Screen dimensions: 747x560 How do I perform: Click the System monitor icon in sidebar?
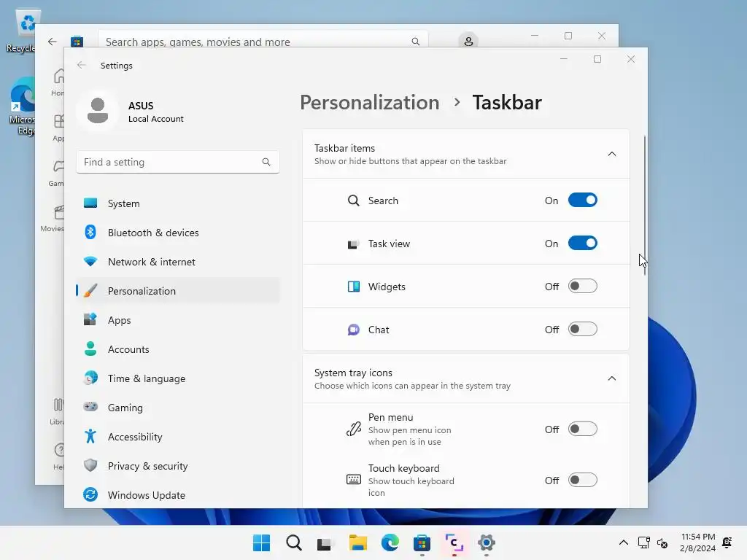90,203
